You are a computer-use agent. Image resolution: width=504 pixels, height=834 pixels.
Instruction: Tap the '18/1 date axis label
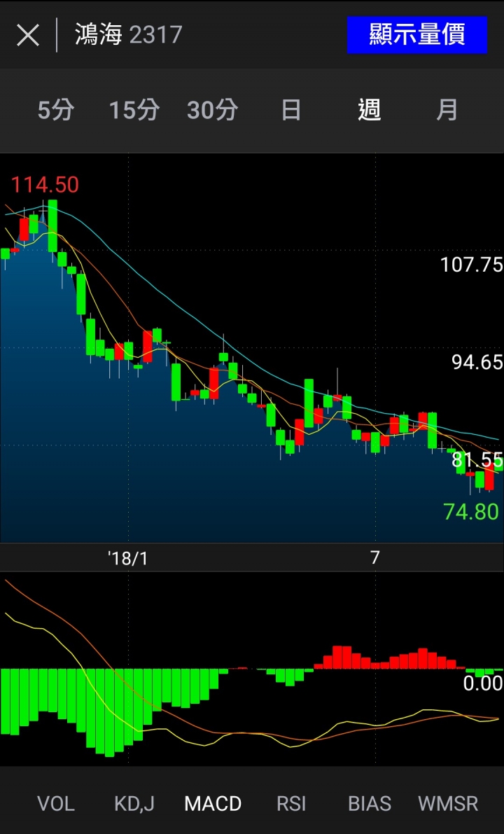[127, 558]
